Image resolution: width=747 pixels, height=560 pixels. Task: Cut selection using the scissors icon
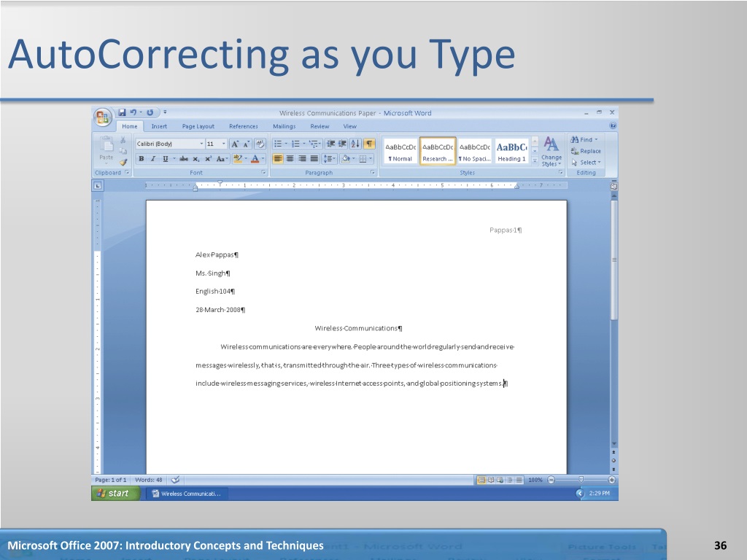123,139
